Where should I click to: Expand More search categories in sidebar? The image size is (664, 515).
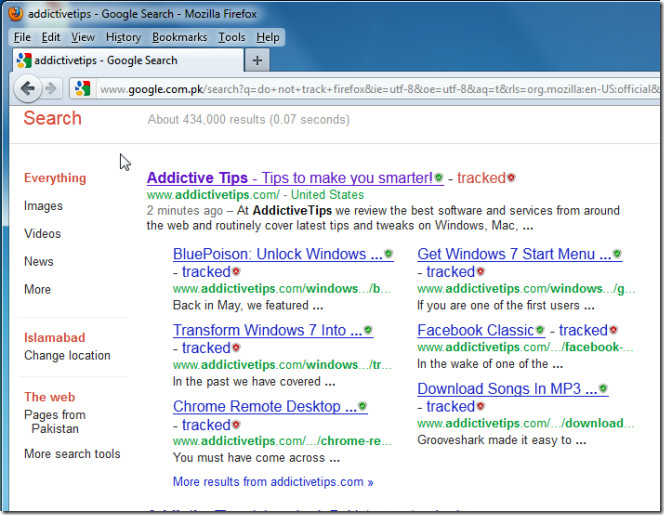point(37,289)
